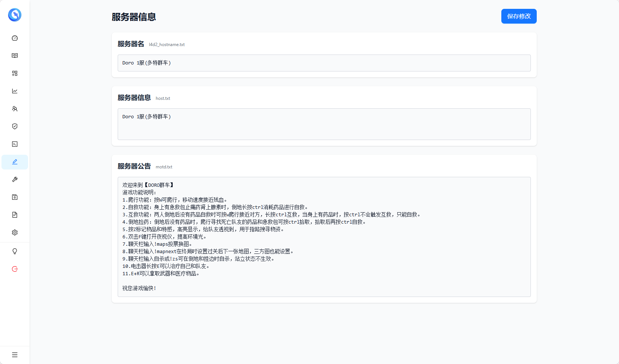
Task: Click line 6 about 双击F键夜视仪
Action: click(165, 237)
